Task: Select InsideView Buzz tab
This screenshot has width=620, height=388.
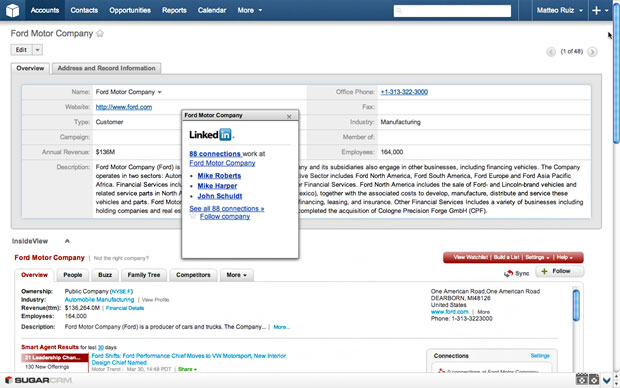Action: [105, 275]
